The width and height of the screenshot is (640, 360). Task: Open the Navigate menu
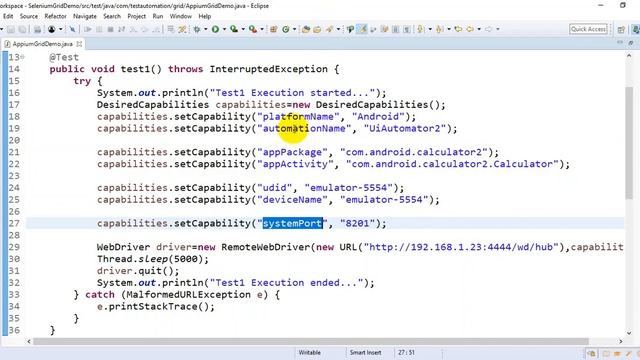pos(85,16)
